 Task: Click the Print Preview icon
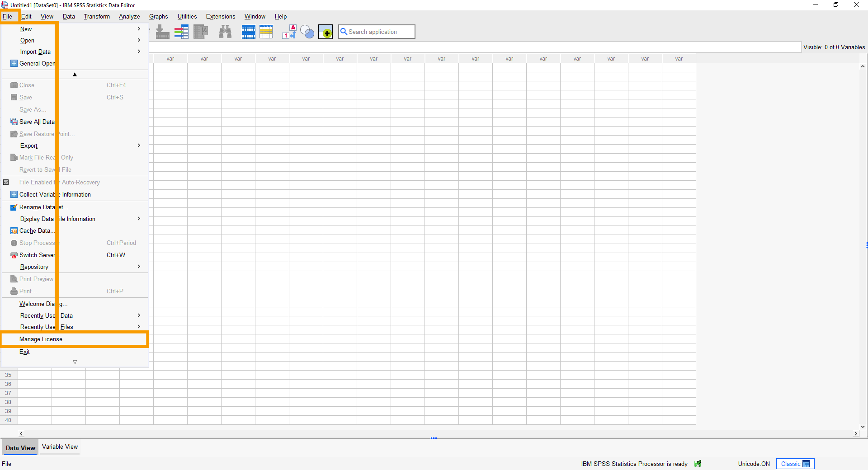click(14, 279)
